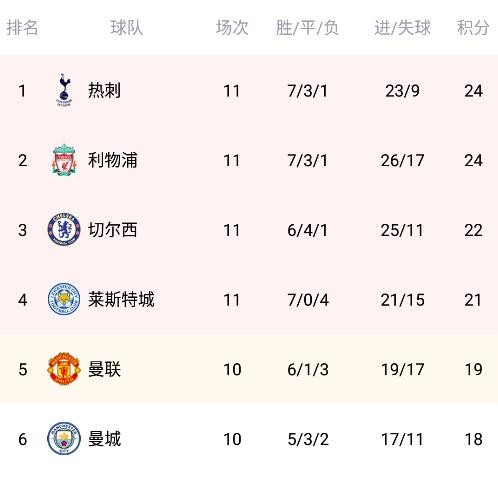Viewport: 498px width, 478px height.
Task: Click the 球队 column header
Action: (127, 27)
